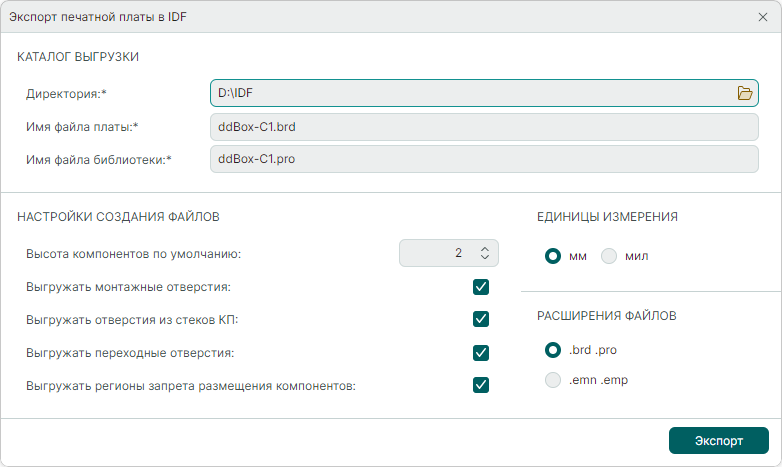Increase default component height with up arrow

[485, 248]
